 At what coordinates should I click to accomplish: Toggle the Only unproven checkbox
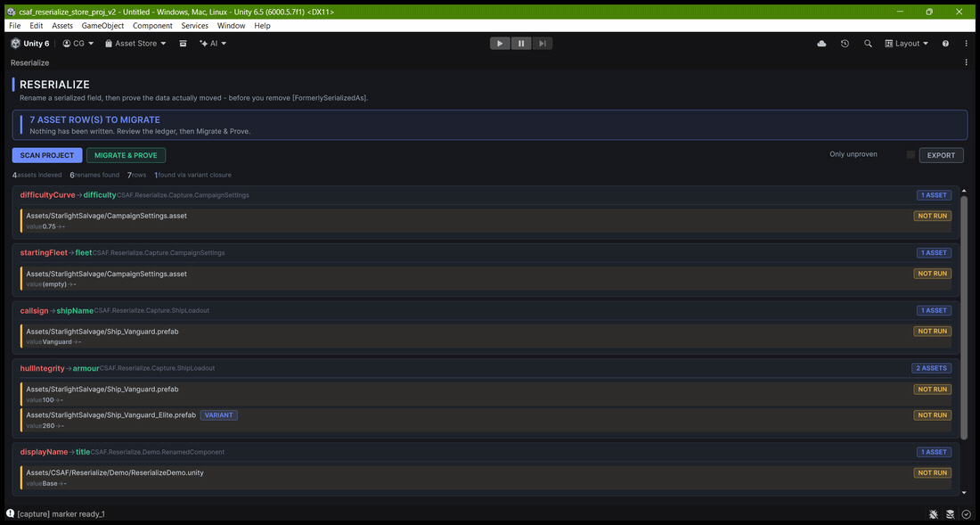[x=911, y=154]
